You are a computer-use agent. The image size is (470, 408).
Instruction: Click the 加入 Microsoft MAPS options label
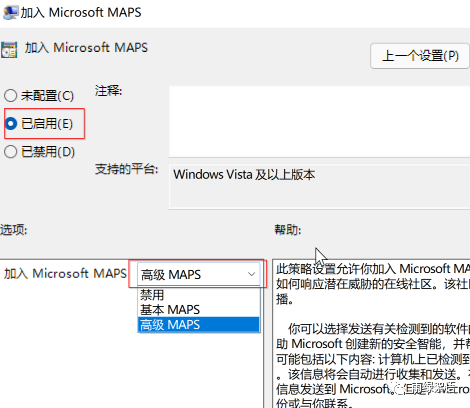[65, 274]
